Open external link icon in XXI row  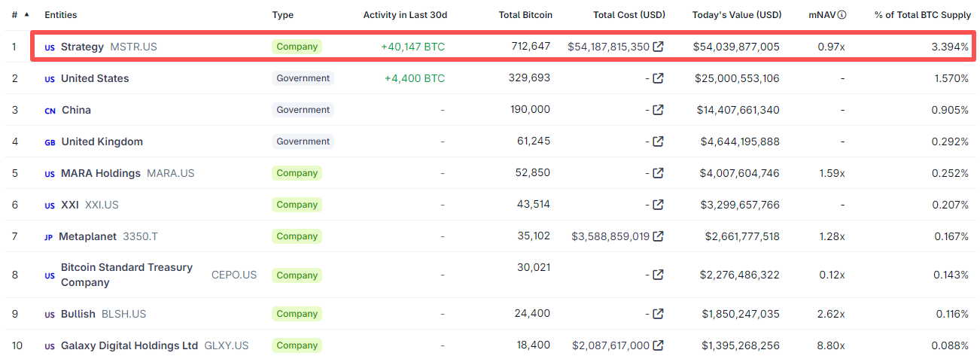658,205
